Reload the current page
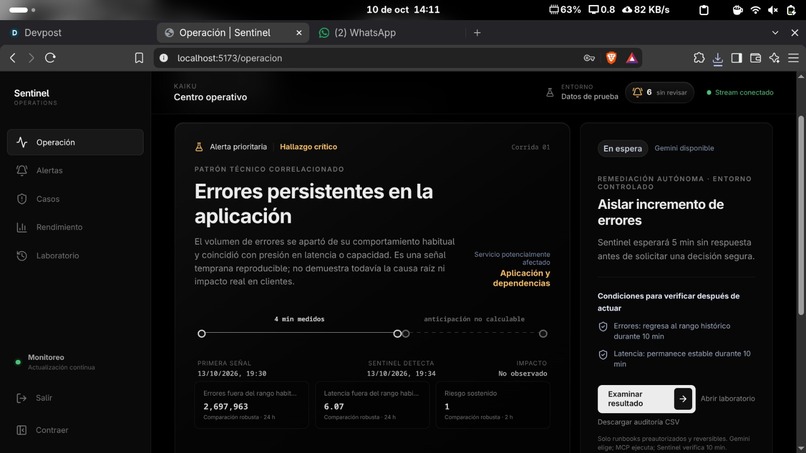The width and height of the screenshot is (806, 453). click(x=50, y=58)
